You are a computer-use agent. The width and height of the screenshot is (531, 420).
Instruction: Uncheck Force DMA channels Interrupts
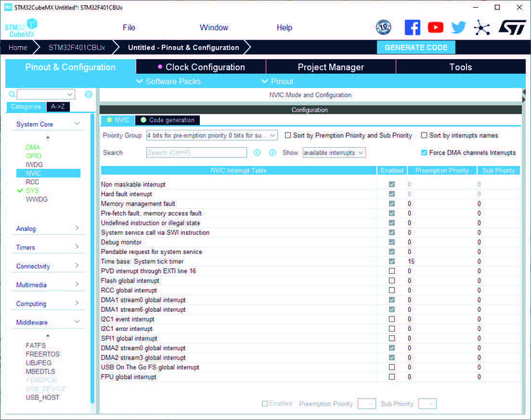424,153
